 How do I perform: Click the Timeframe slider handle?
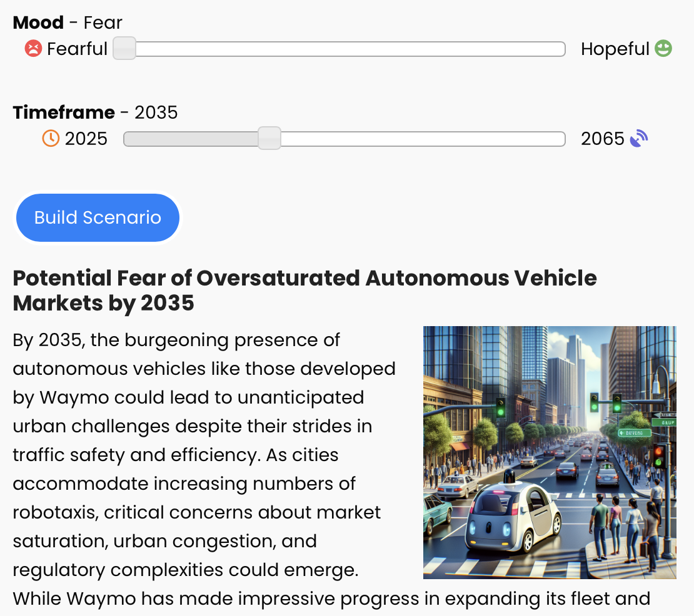click(x=269, y=138)
